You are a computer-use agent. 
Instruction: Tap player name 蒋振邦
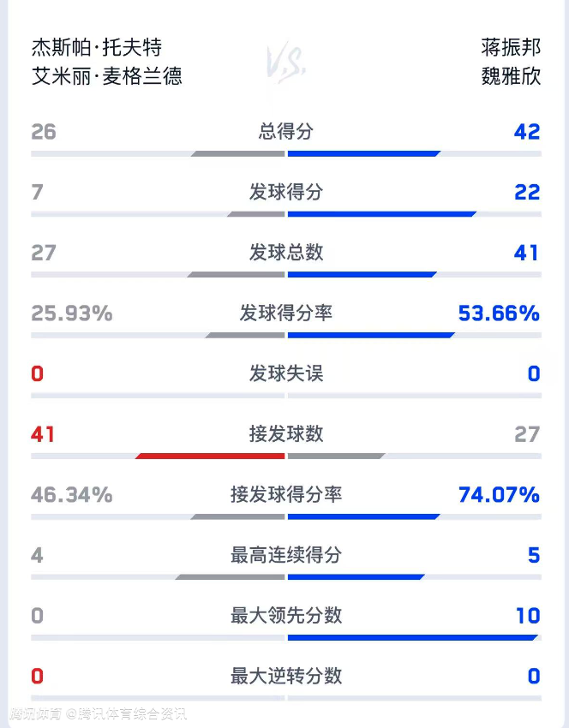coord(511,47)
